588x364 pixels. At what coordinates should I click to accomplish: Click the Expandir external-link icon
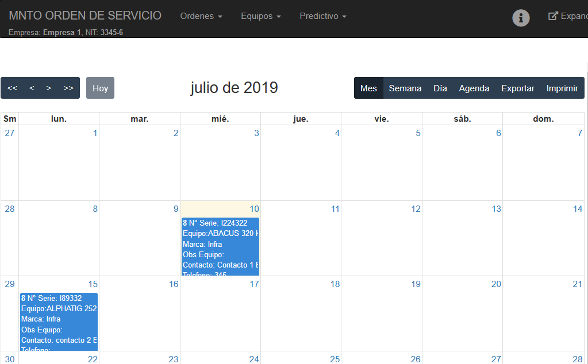(554, 16)
